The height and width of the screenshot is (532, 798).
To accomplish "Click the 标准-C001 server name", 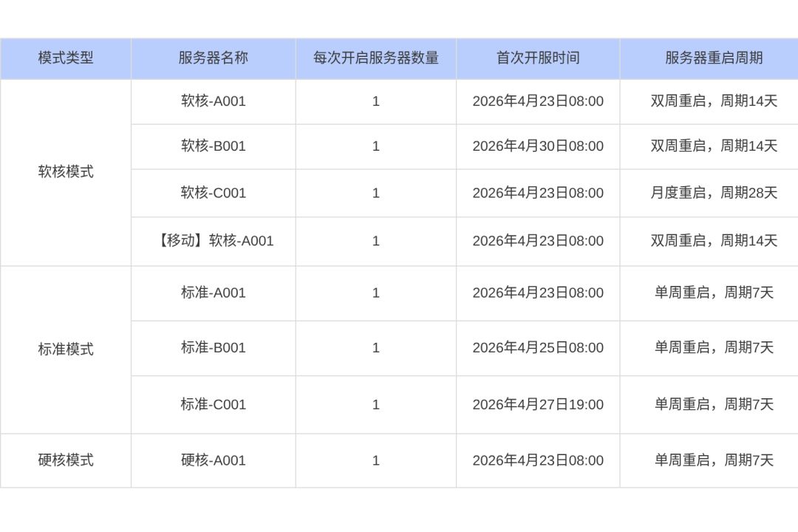I will coord(213,404).
